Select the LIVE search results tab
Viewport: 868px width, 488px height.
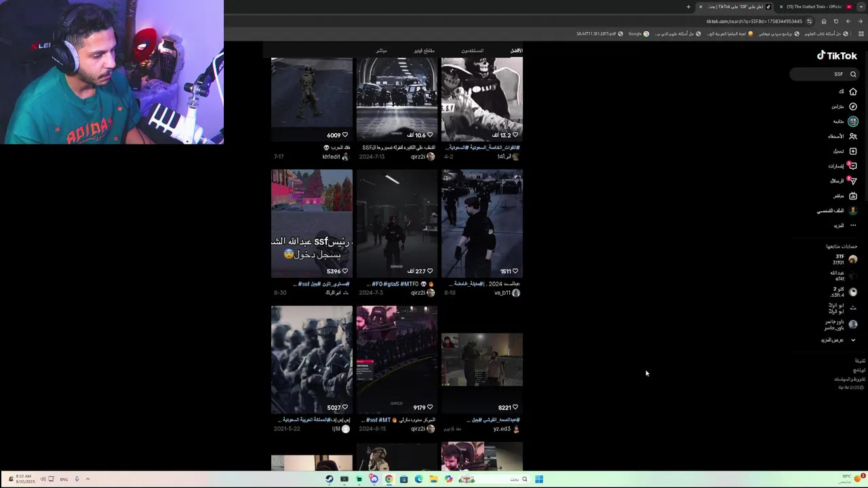[382, 50]
